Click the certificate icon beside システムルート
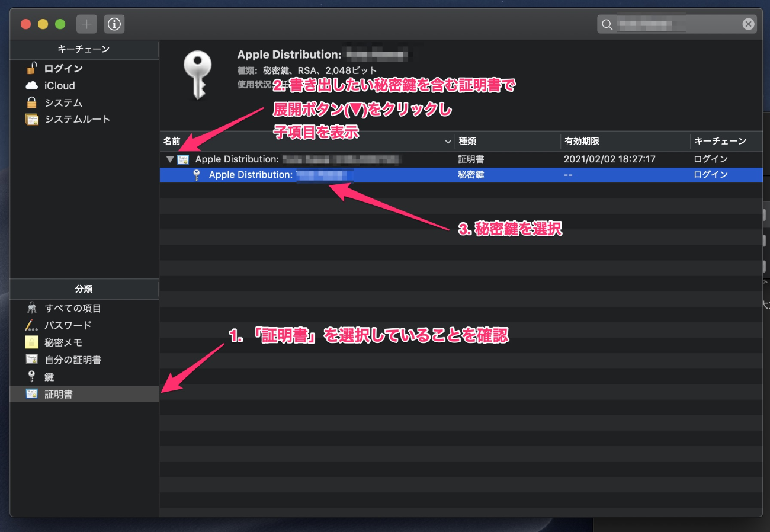Screen dimensions: 770x532 [32, 119]
